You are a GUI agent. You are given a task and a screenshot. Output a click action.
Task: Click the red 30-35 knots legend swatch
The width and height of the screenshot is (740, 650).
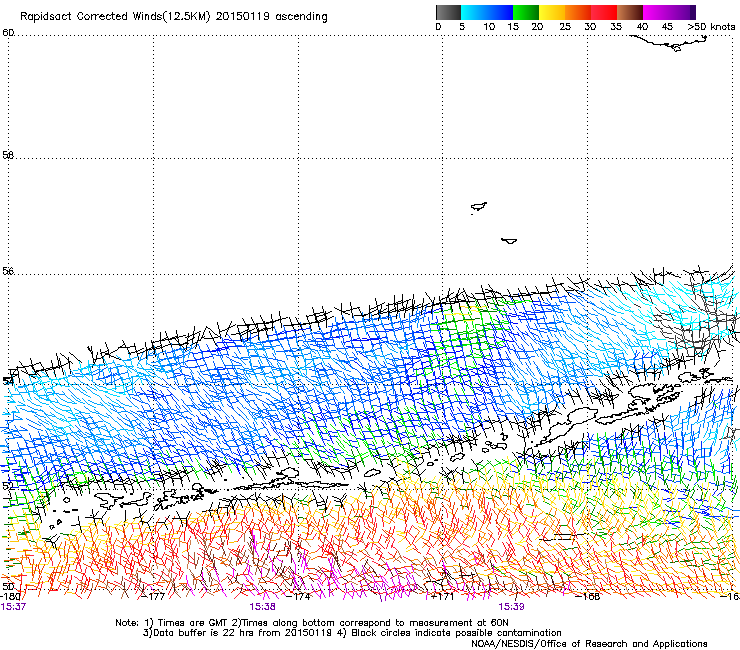(604, 12)
